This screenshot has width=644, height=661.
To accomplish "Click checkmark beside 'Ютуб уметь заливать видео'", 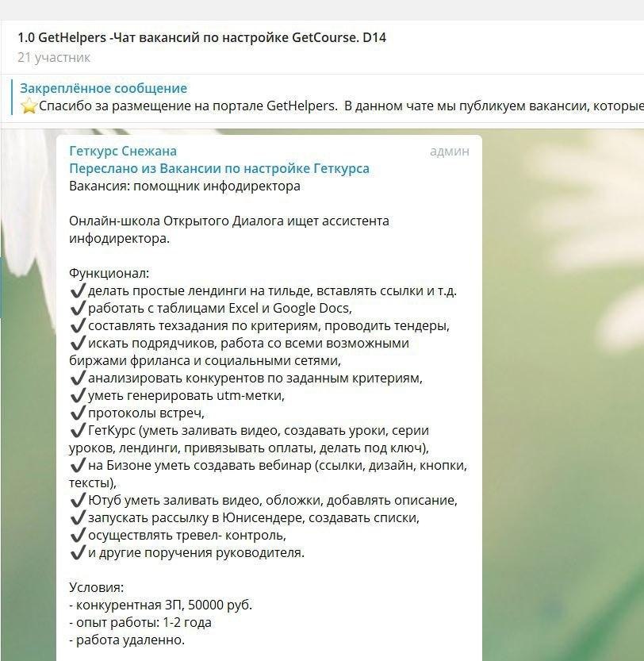I will point(78,500).
